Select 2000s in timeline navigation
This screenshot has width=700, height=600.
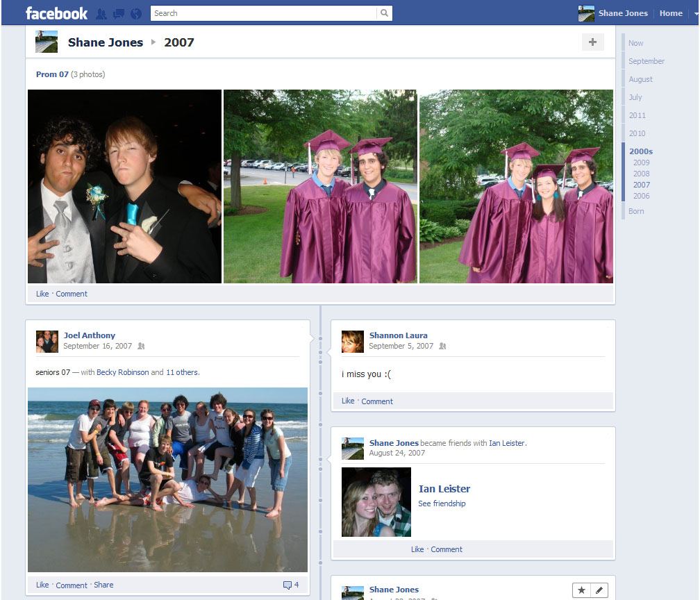tap(640, 151)
